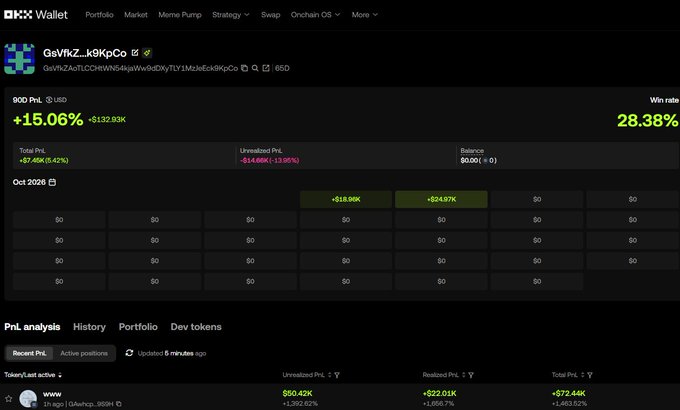
Task: Click the www row $50.42K unrealized value
Action: click(x=298, y=393)
